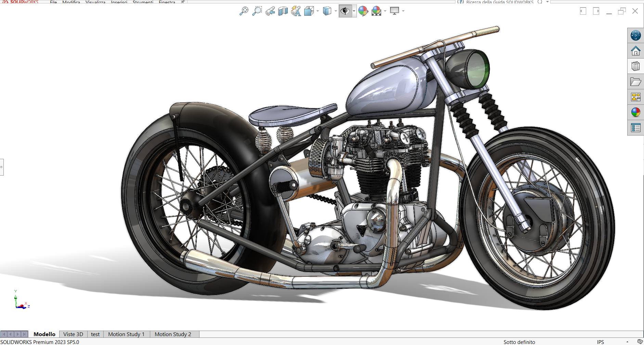Click the status bar tag icon
Screen dimensions: 644x345
640,342
